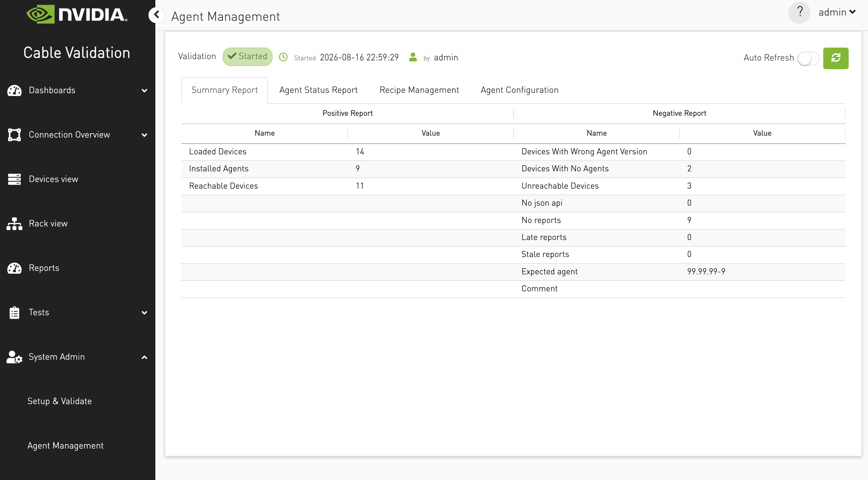Image resolution: width=868 pixels, height=480 pixels.
Task: Click the Positive Report column group header
Action: click(347, 113)
